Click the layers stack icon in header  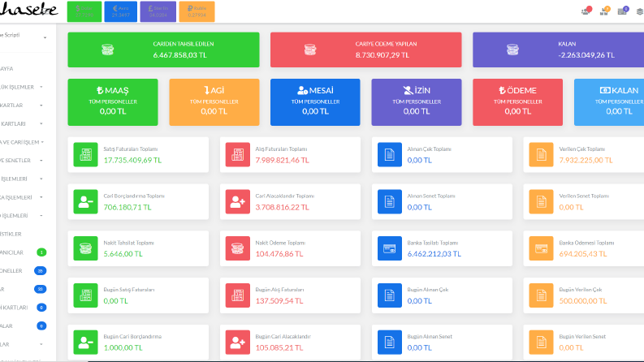pyautogui.click(x=640, y=11)
